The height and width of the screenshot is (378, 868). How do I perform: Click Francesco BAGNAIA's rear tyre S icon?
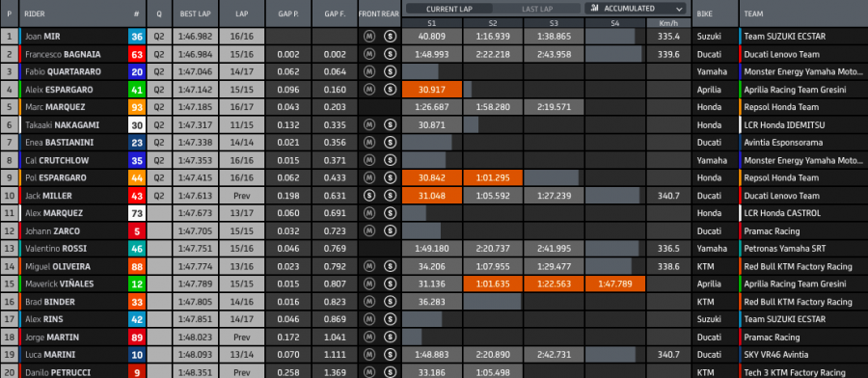(390, 54)
